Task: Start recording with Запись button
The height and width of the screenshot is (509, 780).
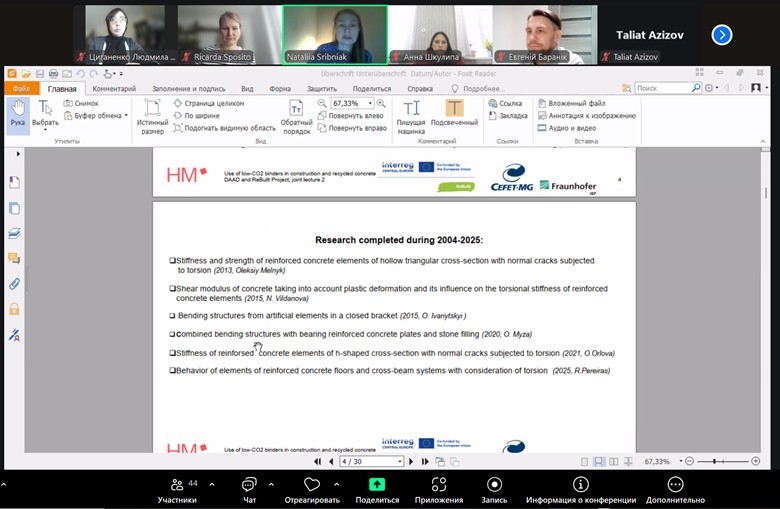Action: point(494,485)
